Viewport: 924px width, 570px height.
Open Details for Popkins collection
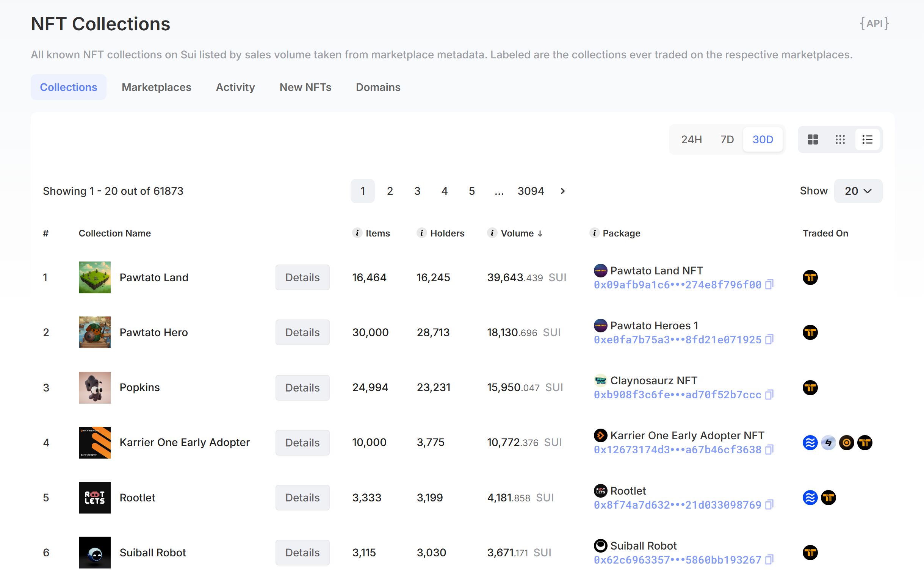pyautogui.click(x=302, y=388)
